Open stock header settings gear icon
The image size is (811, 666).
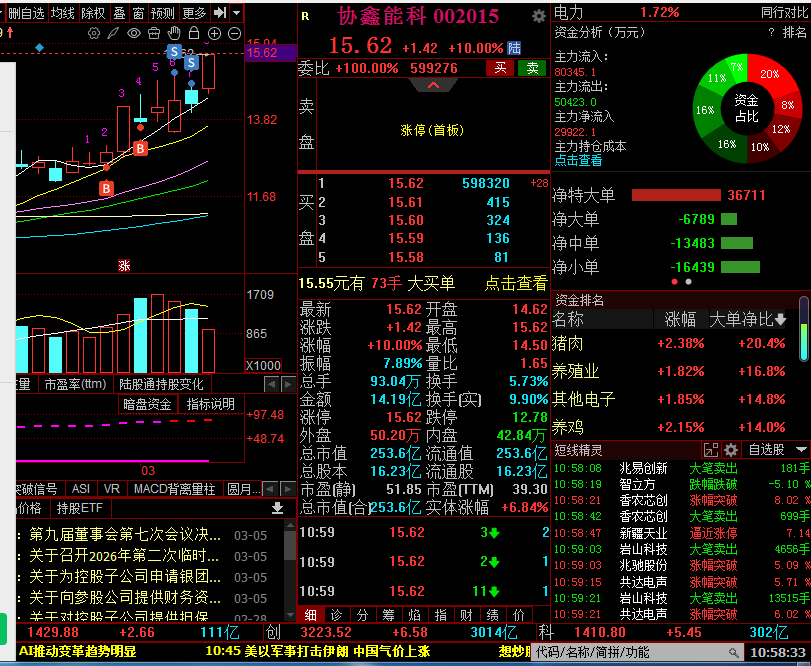pos(539,17)
